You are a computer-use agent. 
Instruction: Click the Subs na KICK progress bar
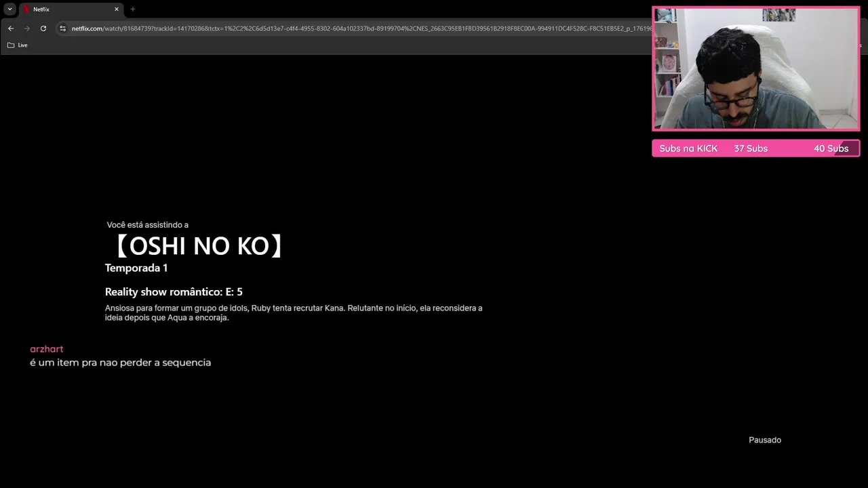pos(756,148)
